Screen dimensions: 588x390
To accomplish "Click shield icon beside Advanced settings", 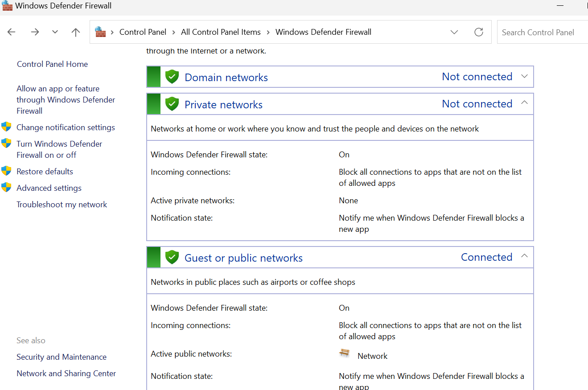I will (6, 188).
